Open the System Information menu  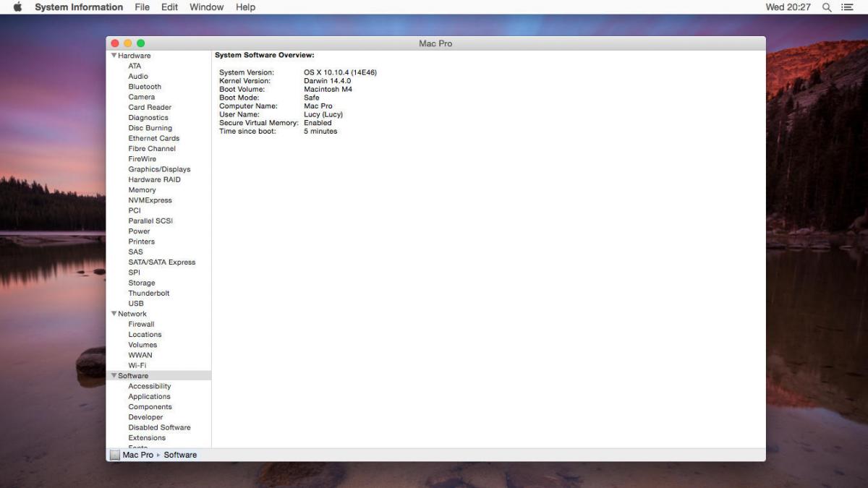79,7
